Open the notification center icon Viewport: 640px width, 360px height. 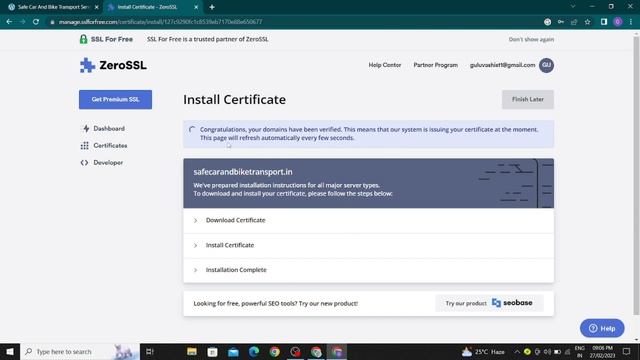pos(627,351)
